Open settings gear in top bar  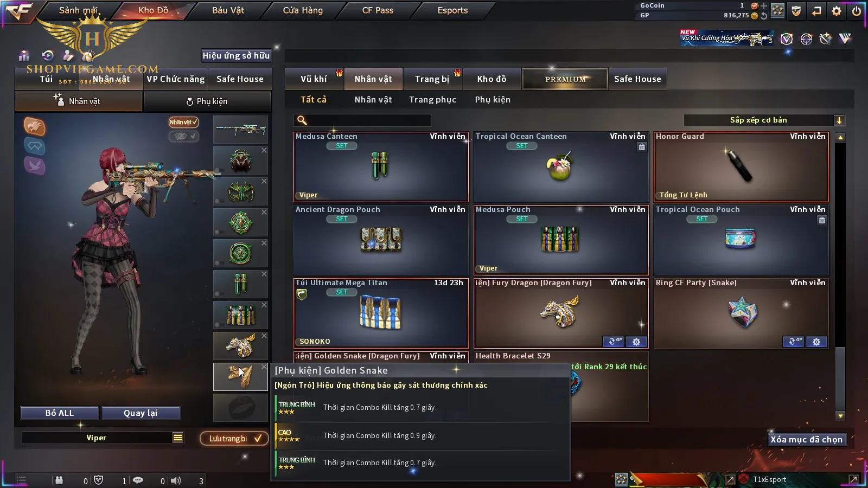pyautogui.click(x=837, y=11)
